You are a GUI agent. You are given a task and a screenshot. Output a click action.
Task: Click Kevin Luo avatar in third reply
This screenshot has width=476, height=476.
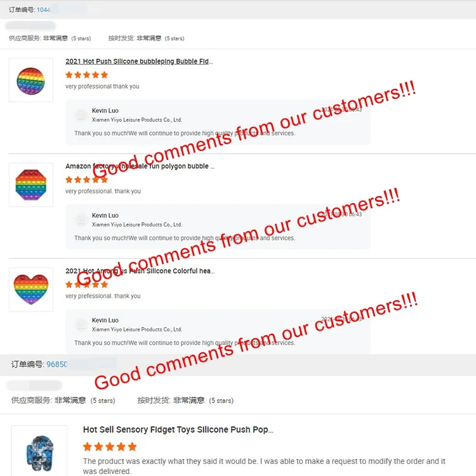tap(81, 324)
